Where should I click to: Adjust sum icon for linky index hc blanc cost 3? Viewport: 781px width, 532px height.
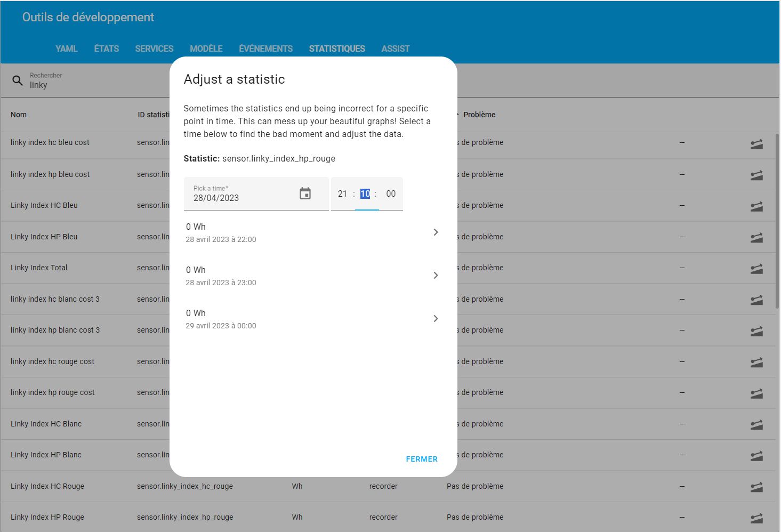[756, 300]
